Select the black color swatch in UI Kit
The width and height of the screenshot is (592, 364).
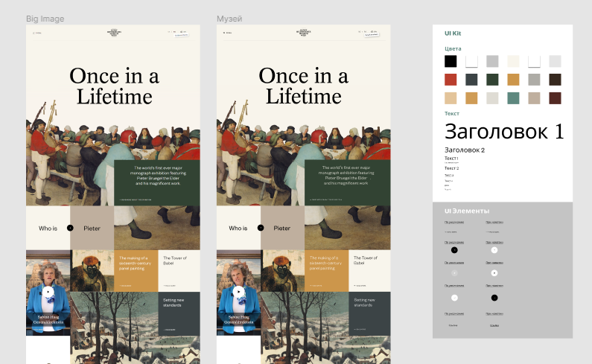[x=451, y=61]
